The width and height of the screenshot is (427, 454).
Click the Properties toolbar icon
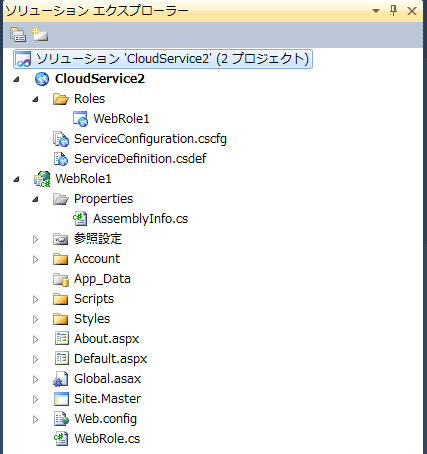coord(18,35)
